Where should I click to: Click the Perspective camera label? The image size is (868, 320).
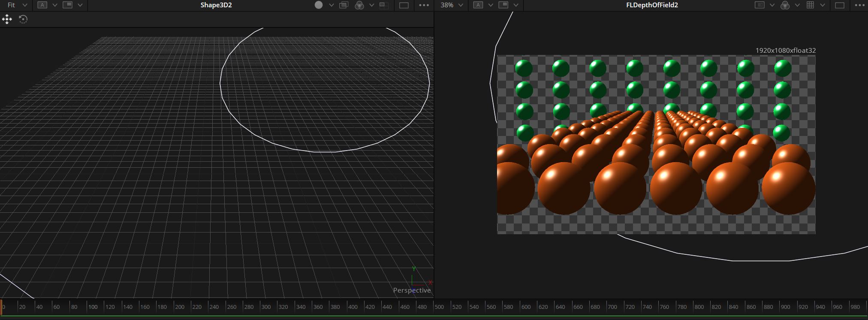tap(412, 290)
